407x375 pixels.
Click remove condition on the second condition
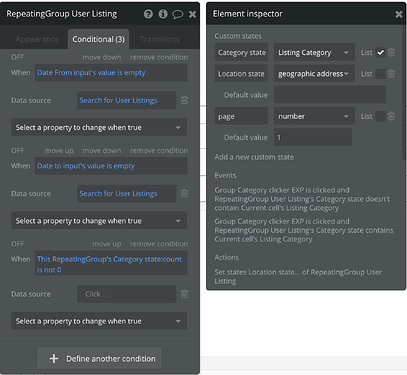click(159, 151)
